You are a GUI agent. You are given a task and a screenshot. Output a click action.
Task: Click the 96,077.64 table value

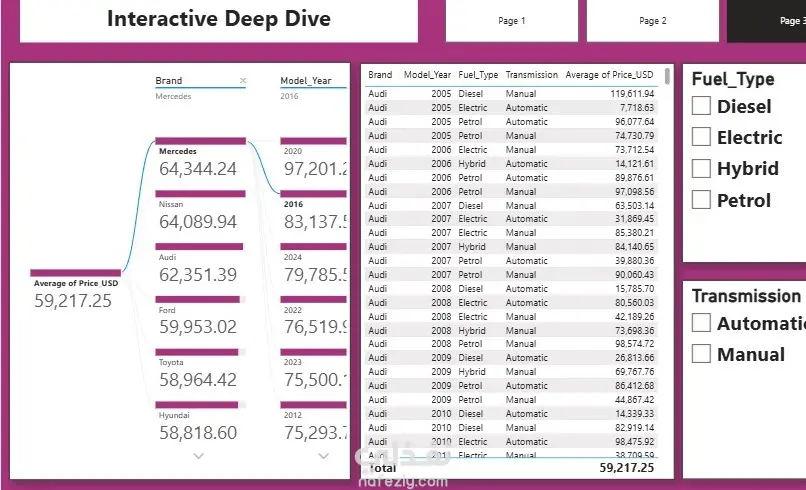point(634,122)
